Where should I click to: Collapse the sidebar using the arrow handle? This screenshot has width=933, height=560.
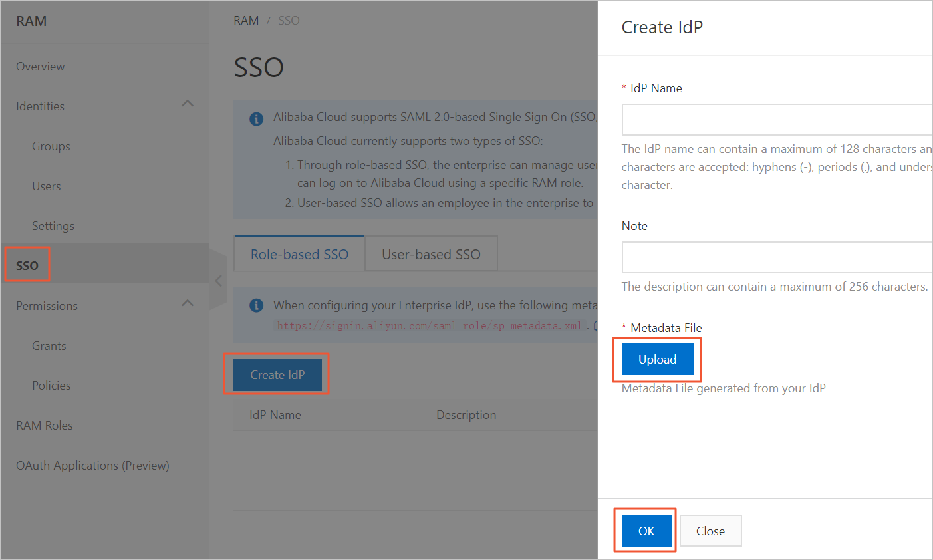(x=218, y=281)
